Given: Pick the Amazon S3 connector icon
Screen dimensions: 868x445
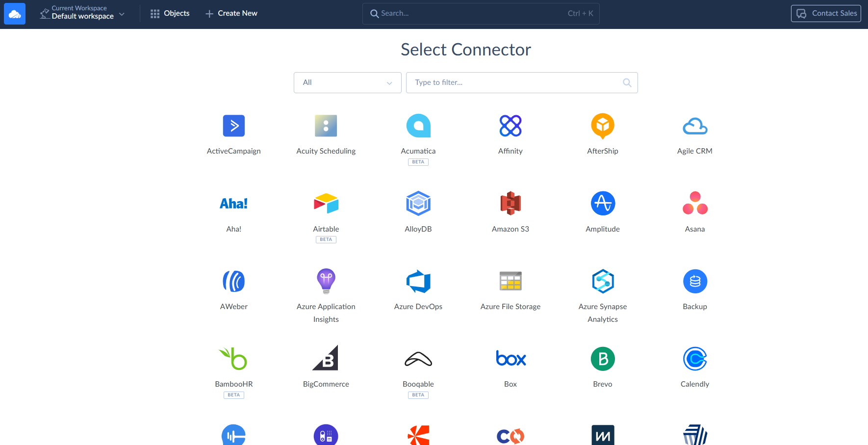Looking at the screenshot, I should (510, 204).
